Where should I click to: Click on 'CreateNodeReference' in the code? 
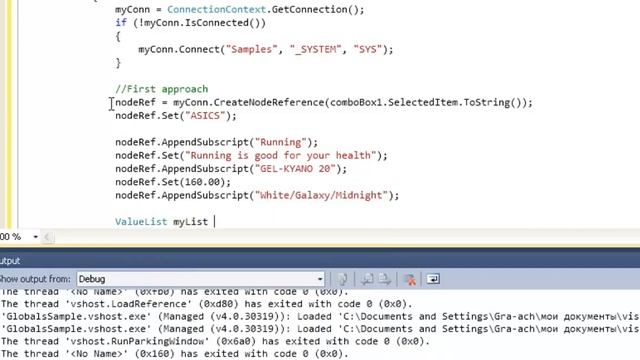pos(269,102)
